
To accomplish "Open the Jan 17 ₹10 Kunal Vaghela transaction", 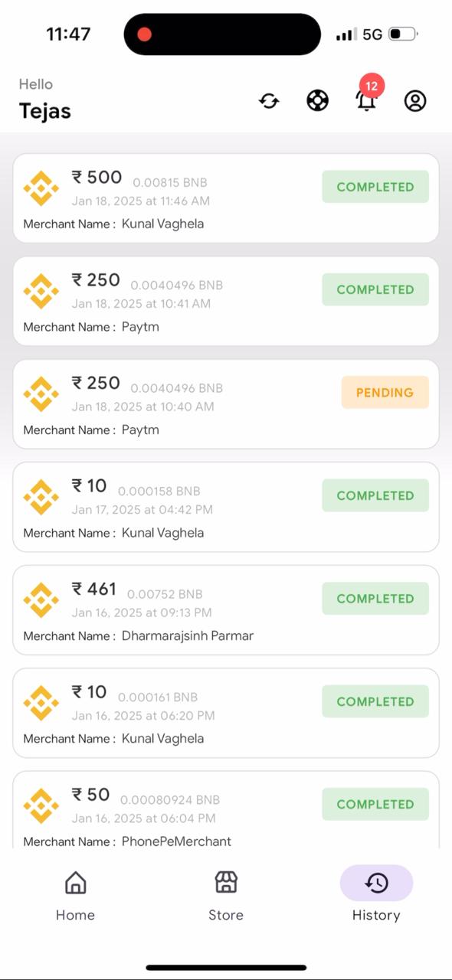I will pos(226,507).
